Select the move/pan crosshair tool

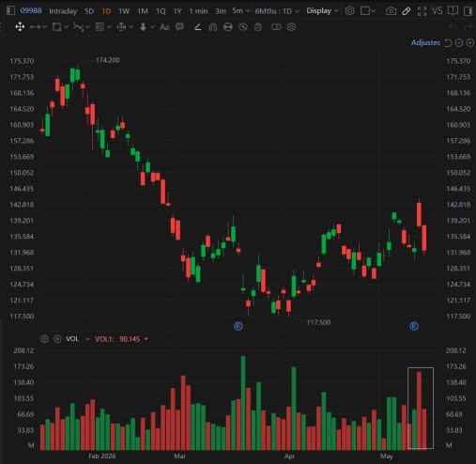tap(20, 27)
